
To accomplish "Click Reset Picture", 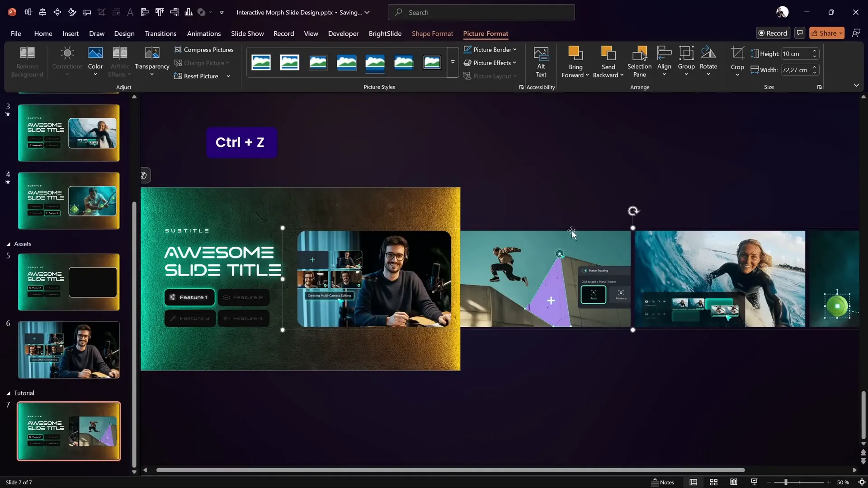I will point(197,76).
